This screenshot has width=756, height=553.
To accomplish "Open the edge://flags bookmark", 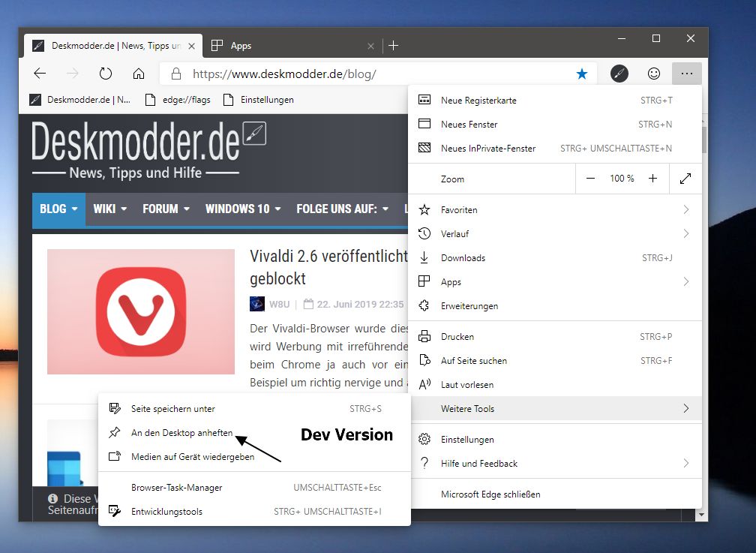I will click(x=178, y=100).
